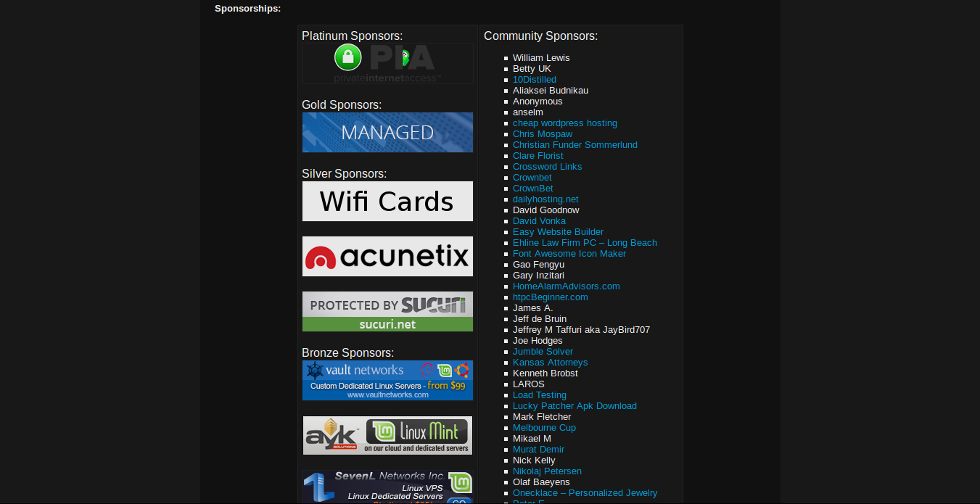Click the Anonymous sponsor entry
Image resolution: width=980 pixels, height=504 pixels.
(538, 102)
